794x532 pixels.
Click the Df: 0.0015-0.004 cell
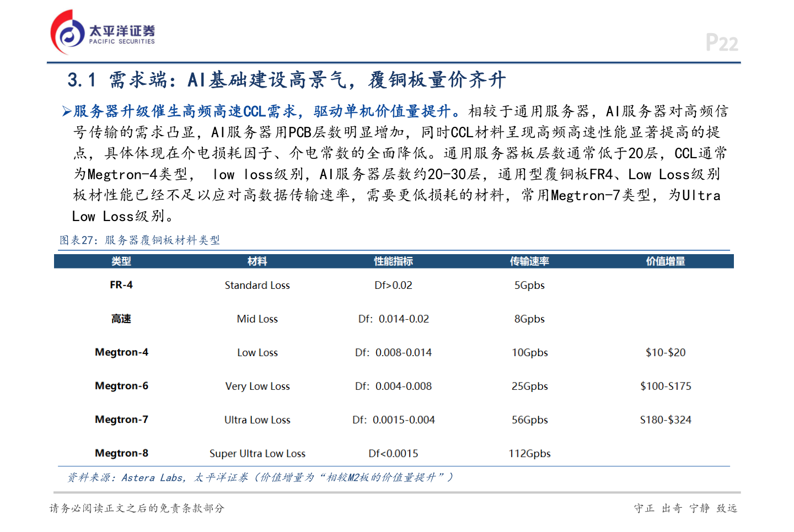(x=394, y=420)
